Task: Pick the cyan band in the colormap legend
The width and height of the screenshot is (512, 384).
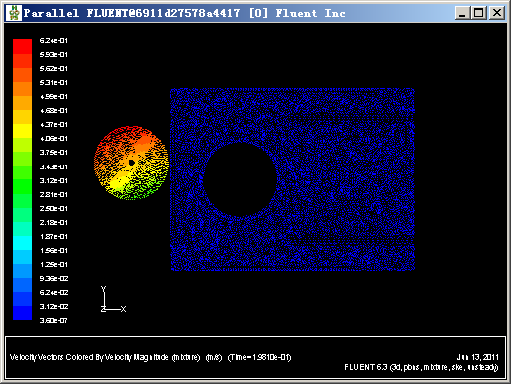Action: coord(22,243)
